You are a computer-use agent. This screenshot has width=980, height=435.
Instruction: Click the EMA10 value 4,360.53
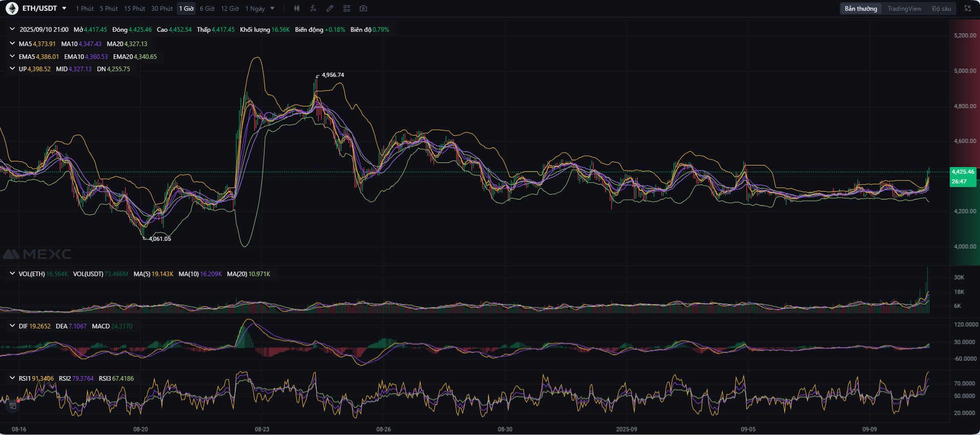click(96, 57)
